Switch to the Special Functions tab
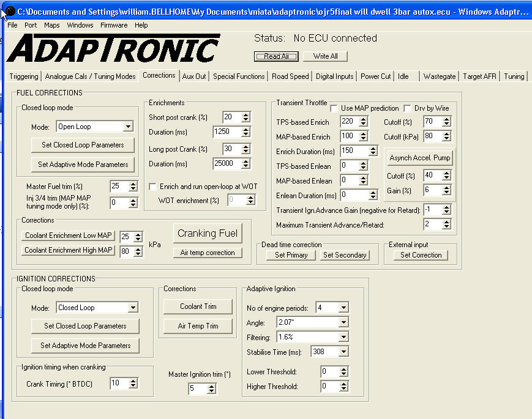 pyautogui.click(x=239, y=76)
